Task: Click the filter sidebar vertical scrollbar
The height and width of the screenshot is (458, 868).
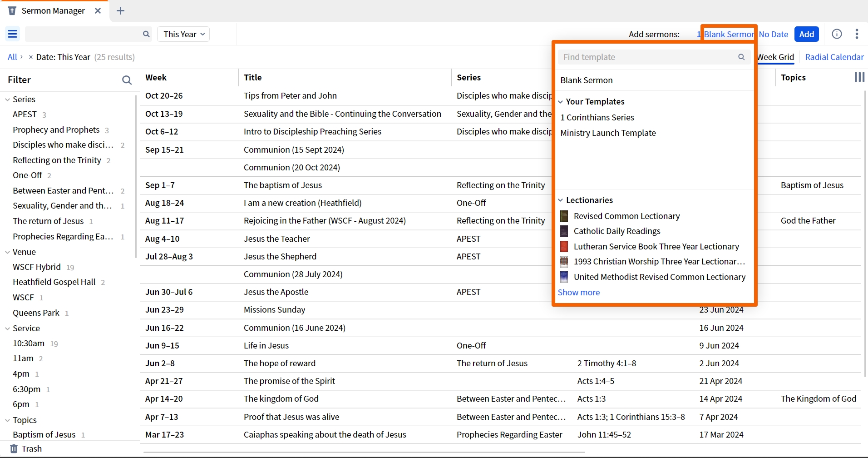Action: point(136,177)
